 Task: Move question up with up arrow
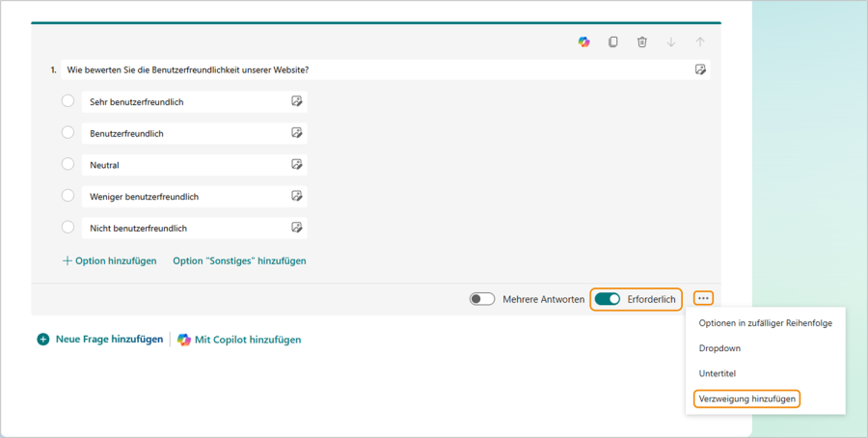coord(700,42)
